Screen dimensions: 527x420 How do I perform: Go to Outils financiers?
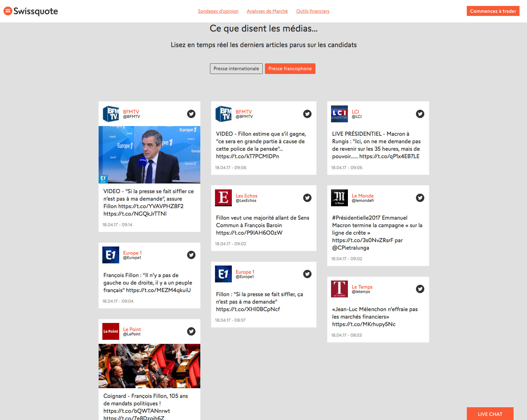click(x=313, y=11)
